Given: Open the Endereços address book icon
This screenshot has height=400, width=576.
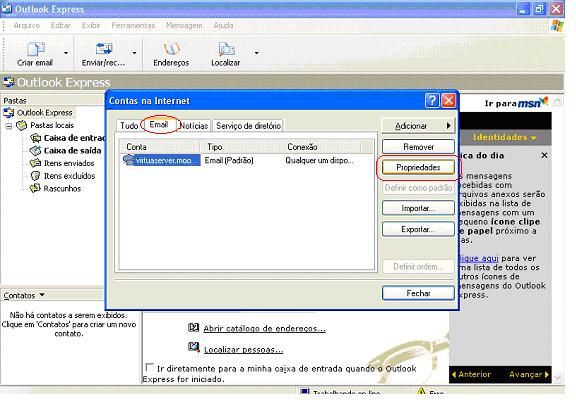Looking at the screenshot, I should pos(171,49).
